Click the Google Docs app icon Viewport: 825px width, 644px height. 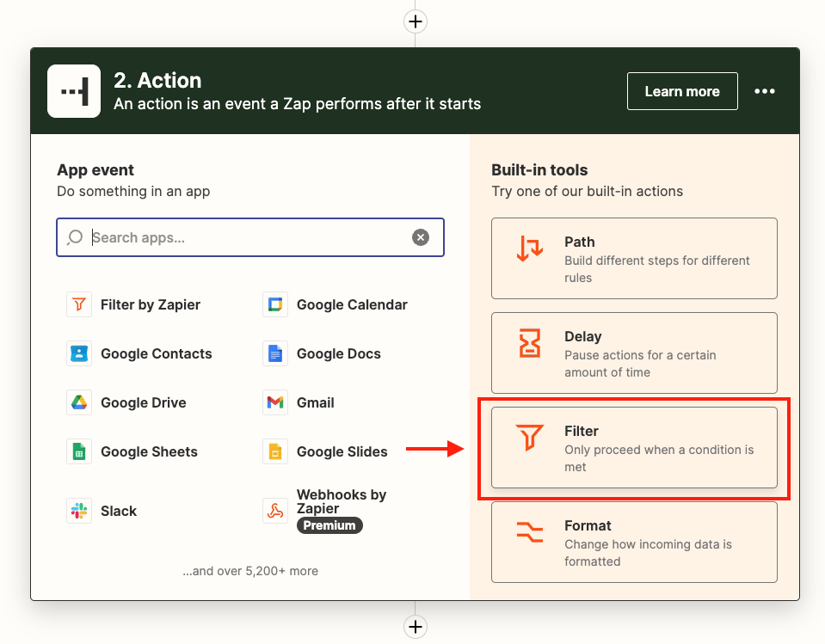click(275, 353)
